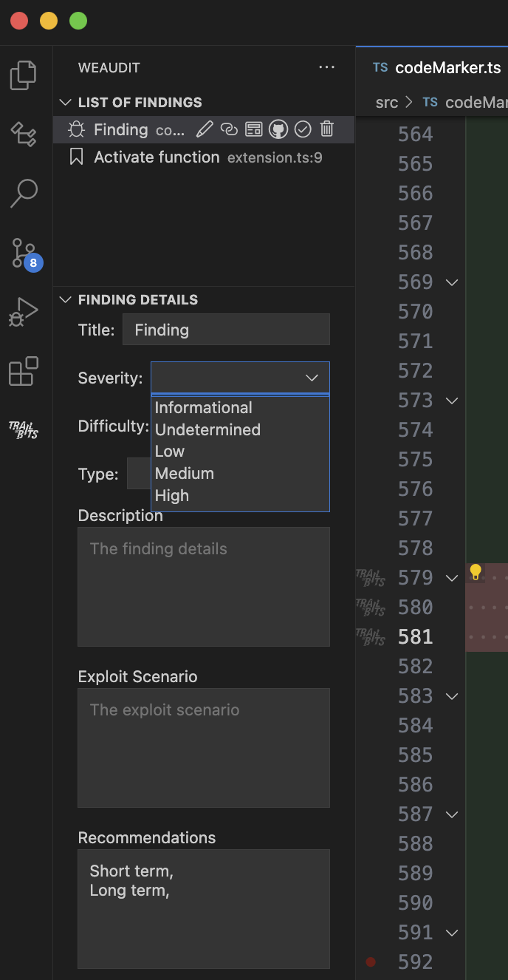This screenshot has width=508, height=980.
Task: Open the Run and Debug view
Action: [24, 312]
